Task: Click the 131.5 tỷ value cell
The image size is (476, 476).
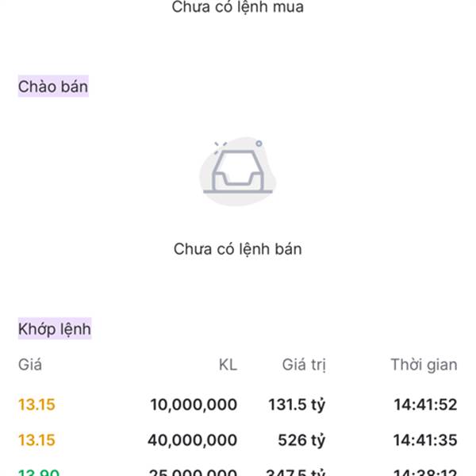Action: pyautogui.click(x=297, y=405)
